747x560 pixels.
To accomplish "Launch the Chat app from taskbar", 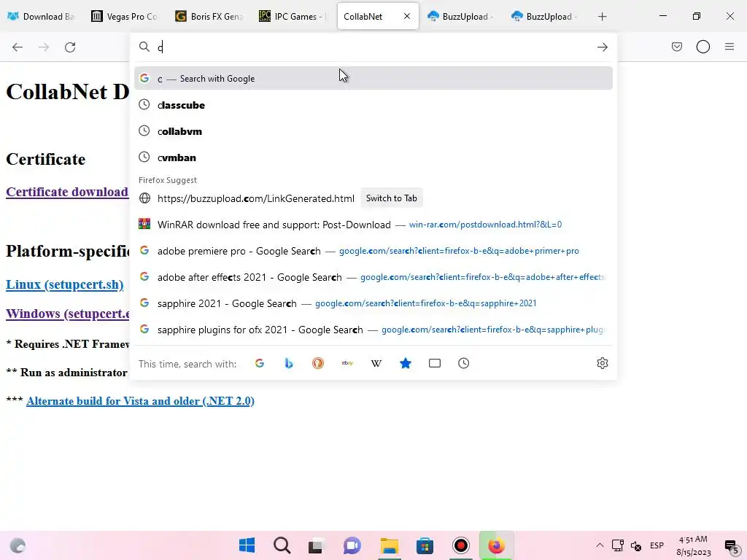I will (x=352, y=545).
